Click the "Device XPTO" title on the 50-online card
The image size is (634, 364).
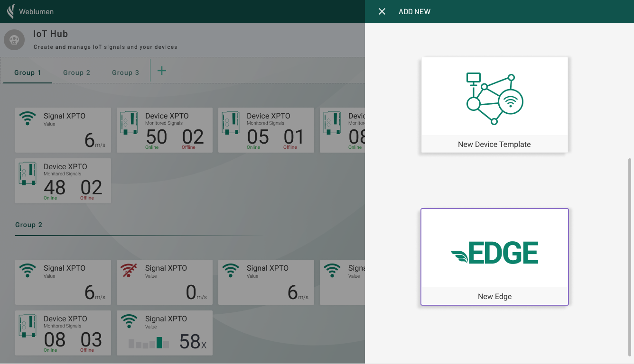tap(167, 116)
